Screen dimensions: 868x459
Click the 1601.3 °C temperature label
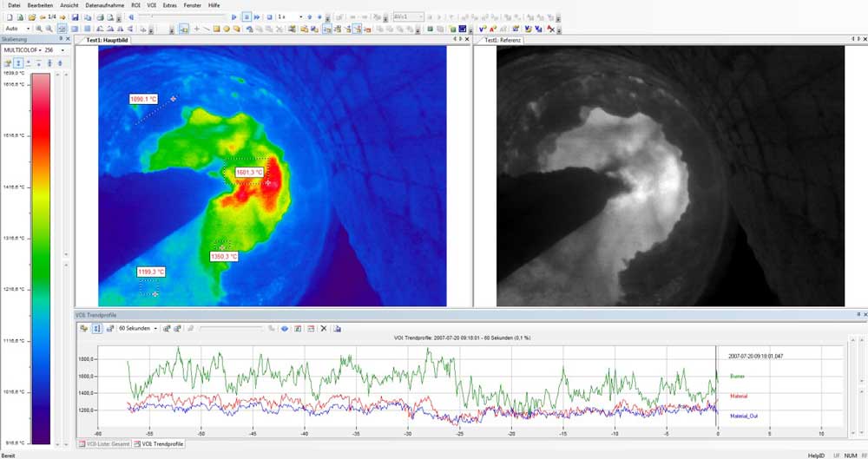click(249, 173)
